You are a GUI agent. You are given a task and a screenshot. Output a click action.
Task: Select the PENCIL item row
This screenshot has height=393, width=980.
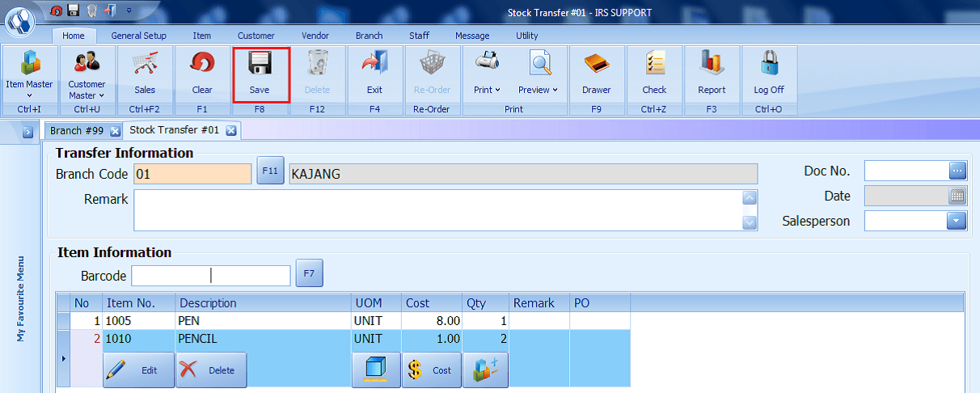343,339
